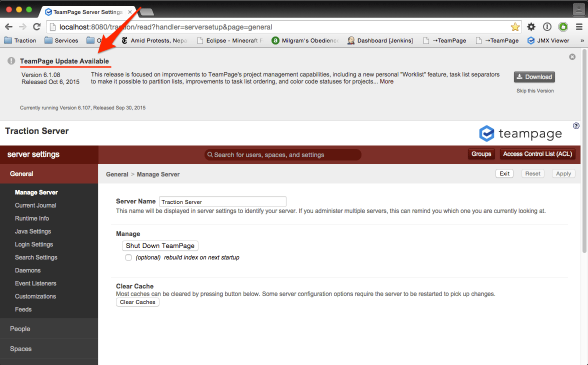This screenshot has height=365, width=588.
Task: Click the circled exclamation extension icon
Action: coord(547,26)
